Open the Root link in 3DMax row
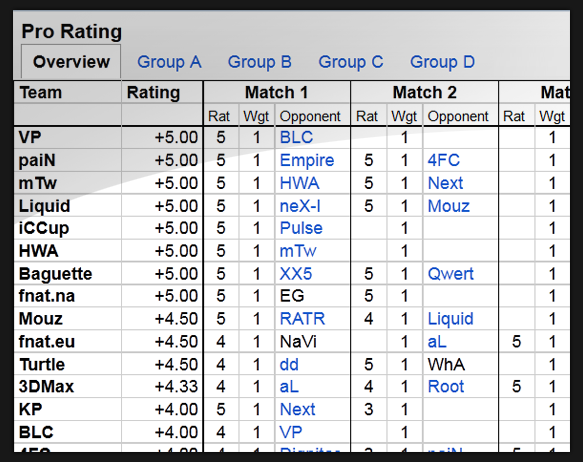583x462 pixels. pyautogui.click(x=446, y=387)
